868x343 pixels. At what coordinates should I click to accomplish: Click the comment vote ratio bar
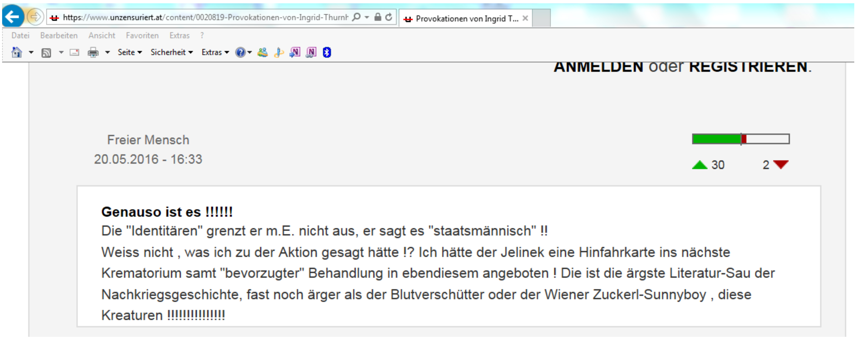click(741, 139)
